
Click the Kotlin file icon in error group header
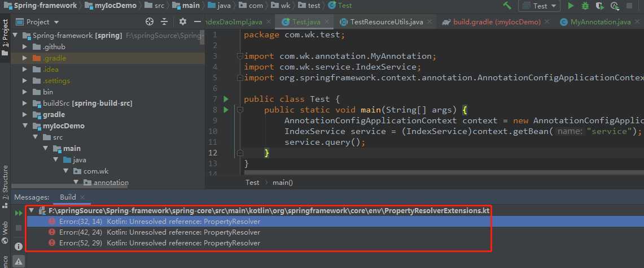(41, 211)
